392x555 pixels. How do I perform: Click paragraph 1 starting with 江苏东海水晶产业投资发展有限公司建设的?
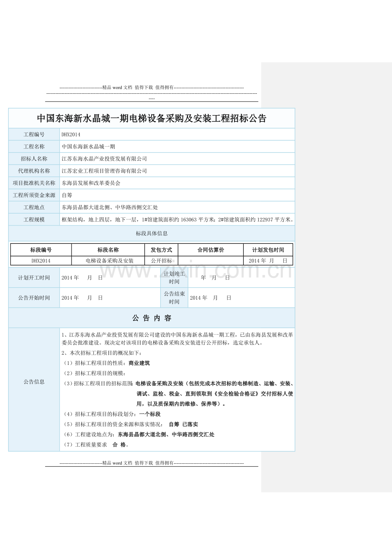pos(177,338)
